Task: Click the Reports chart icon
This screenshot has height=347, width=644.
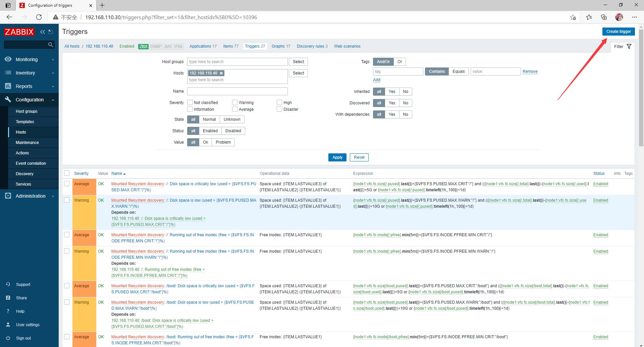Action: point(8,86)
